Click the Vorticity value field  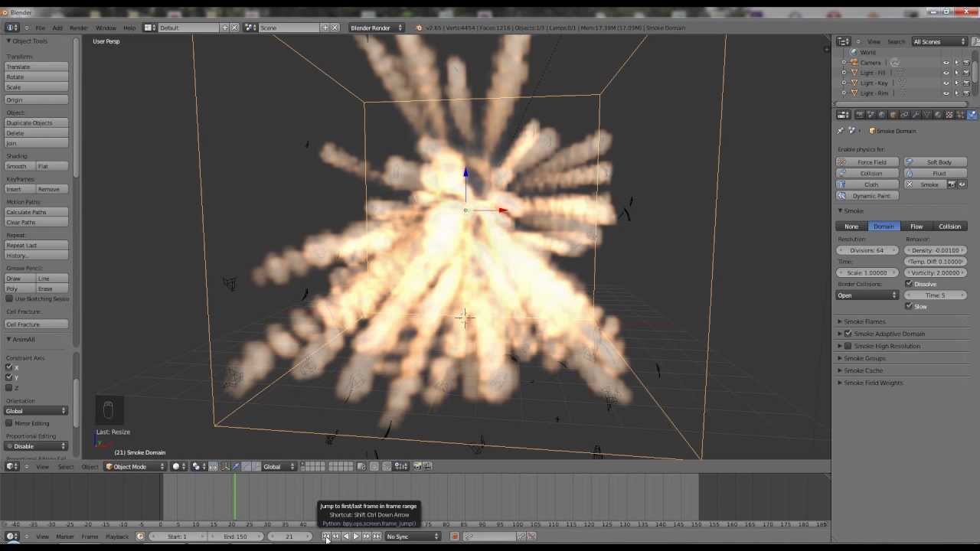[936, 272]
